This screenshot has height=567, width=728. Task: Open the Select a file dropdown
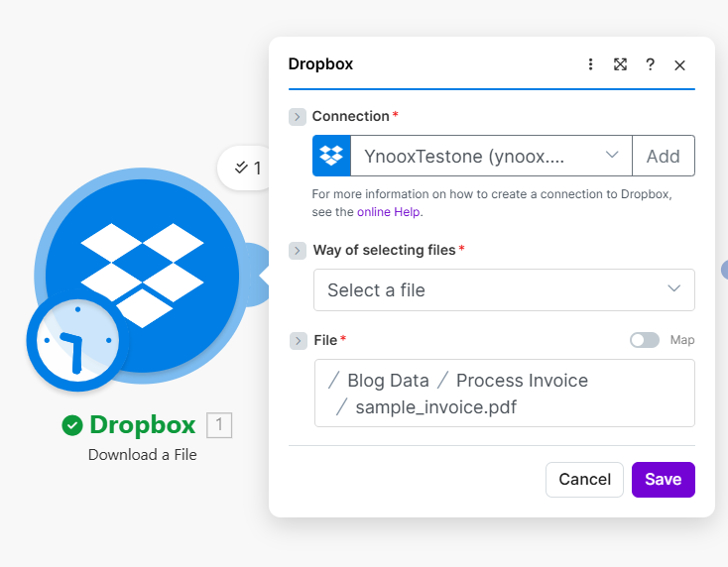(x=504, y=290)
